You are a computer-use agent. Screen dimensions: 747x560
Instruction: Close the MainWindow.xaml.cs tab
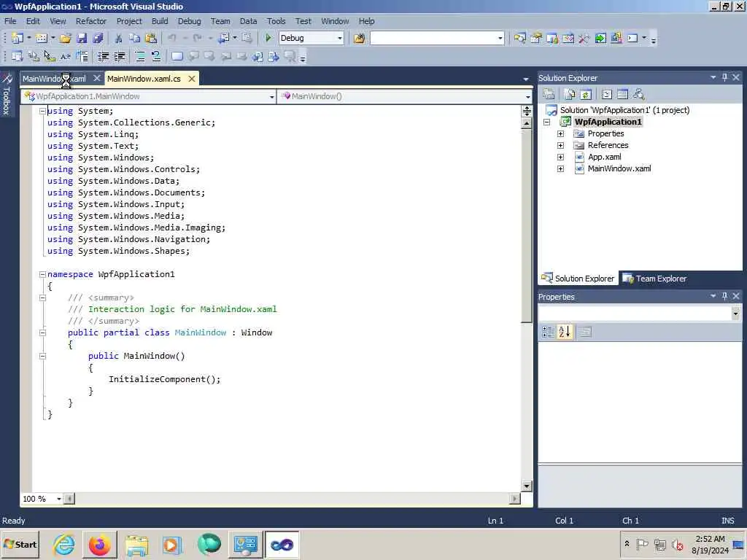(x=192, y=79)
